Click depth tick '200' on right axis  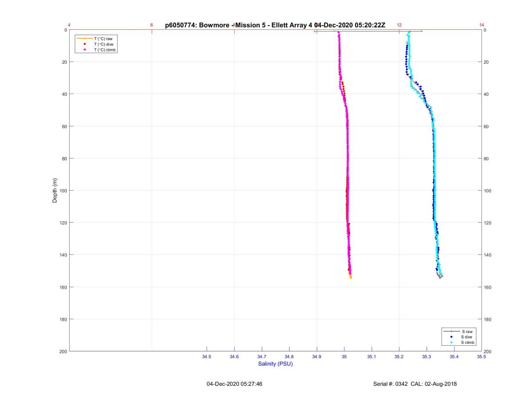pos(488,352)
